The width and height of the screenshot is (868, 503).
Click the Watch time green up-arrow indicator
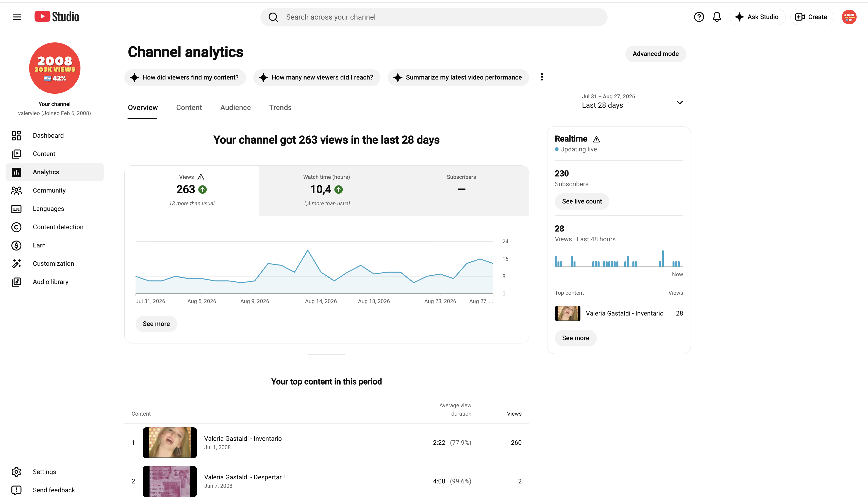[339, 189]
